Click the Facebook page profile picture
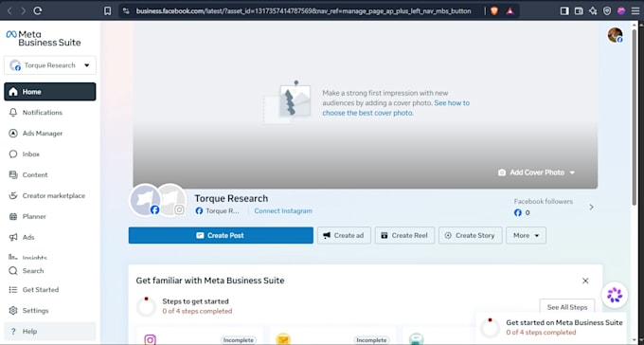 tap(146, 200)
